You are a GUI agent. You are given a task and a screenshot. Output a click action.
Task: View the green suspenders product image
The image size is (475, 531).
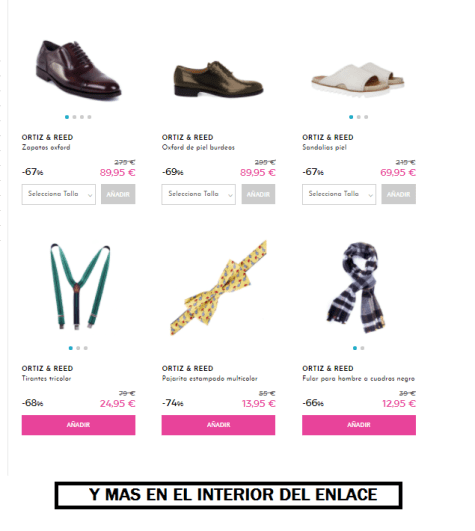80,286
